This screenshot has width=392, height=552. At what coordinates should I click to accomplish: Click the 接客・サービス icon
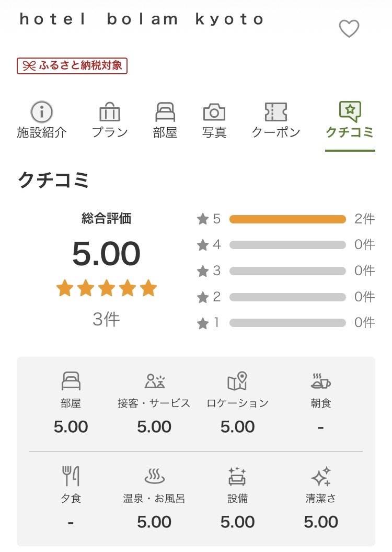pyautogui.click(x=154, y=381)
